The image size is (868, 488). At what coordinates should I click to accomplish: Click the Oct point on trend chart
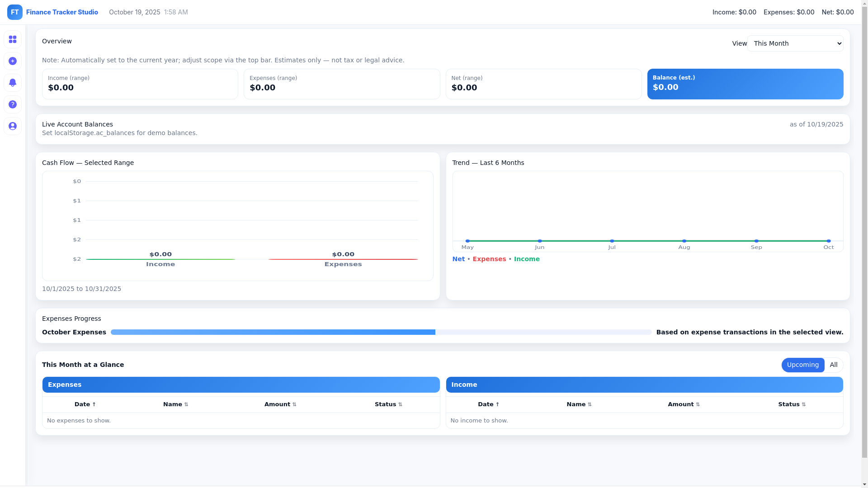pos(828,241)
